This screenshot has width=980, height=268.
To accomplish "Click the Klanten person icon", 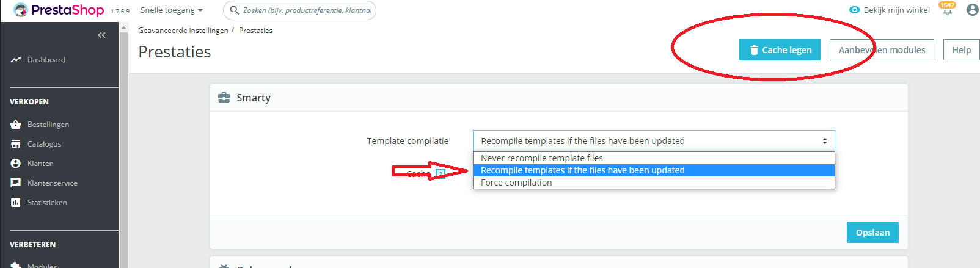I will [16, 164].
